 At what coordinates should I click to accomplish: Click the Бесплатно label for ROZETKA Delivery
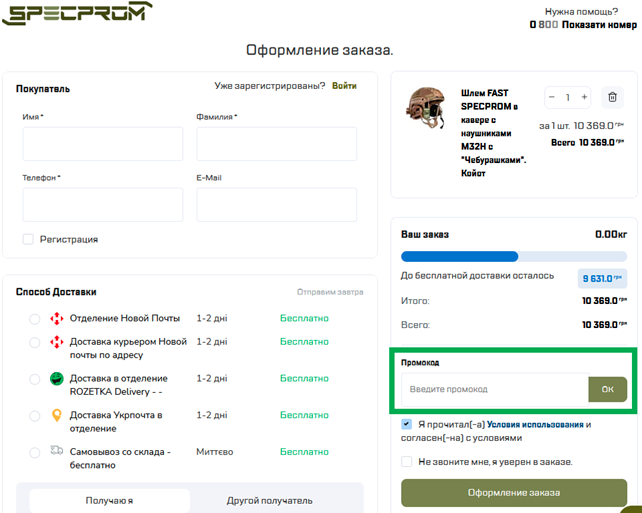[x=304, y=378]
